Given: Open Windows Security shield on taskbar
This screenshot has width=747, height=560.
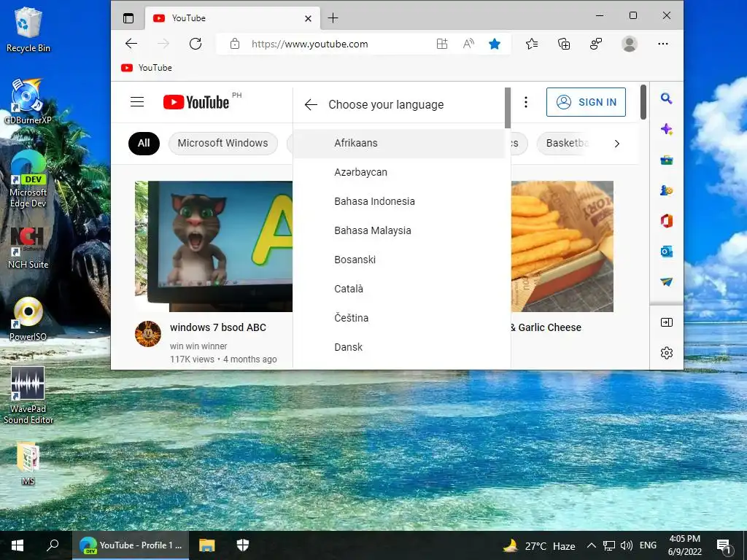Looking at the screenshot, I should pyautogui.click(x=243, y=545).
